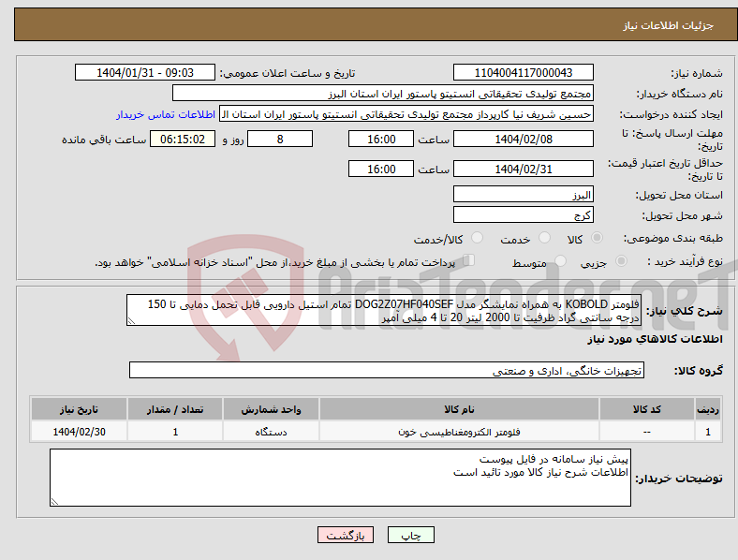Screen dimensions: 738x560
Task: Click the اطلاعات کالاهای مورد نیاز heading
Action: click(x=655, y=339)
